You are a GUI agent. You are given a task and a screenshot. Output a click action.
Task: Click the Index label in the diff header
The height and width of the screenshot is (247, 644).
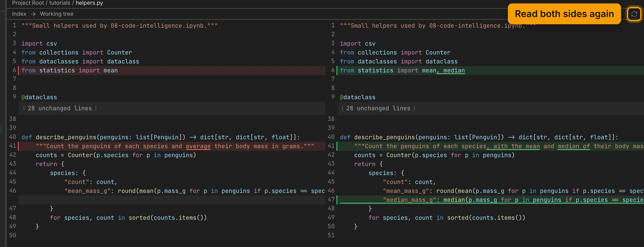(19, 14)
